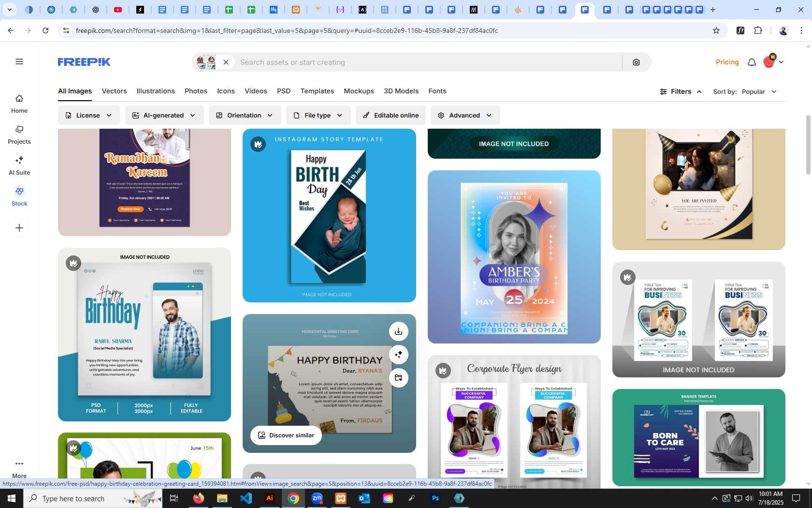
Task: Switch to the Icons tab
Action: pos(226,91)
